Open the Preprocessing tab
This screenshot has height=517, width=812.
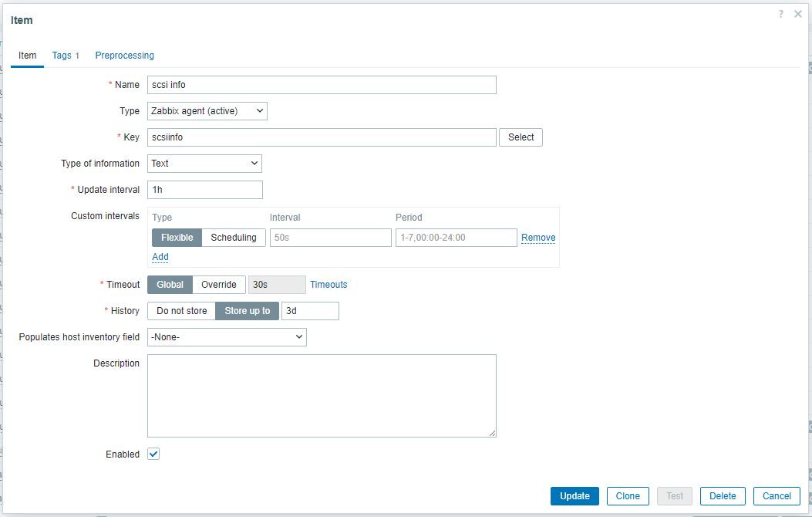[x=124, y=56]
